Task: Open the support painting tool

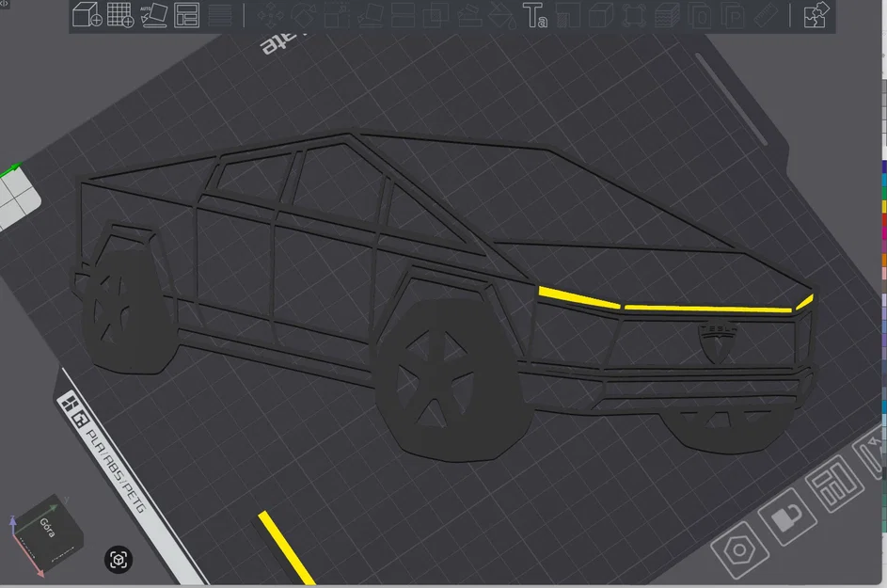Action: (x=470, y=15)
